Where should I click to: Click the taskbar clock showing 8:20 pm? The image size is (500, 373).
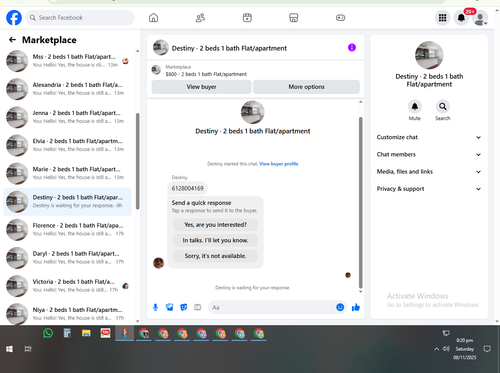(x=465, y=349)
